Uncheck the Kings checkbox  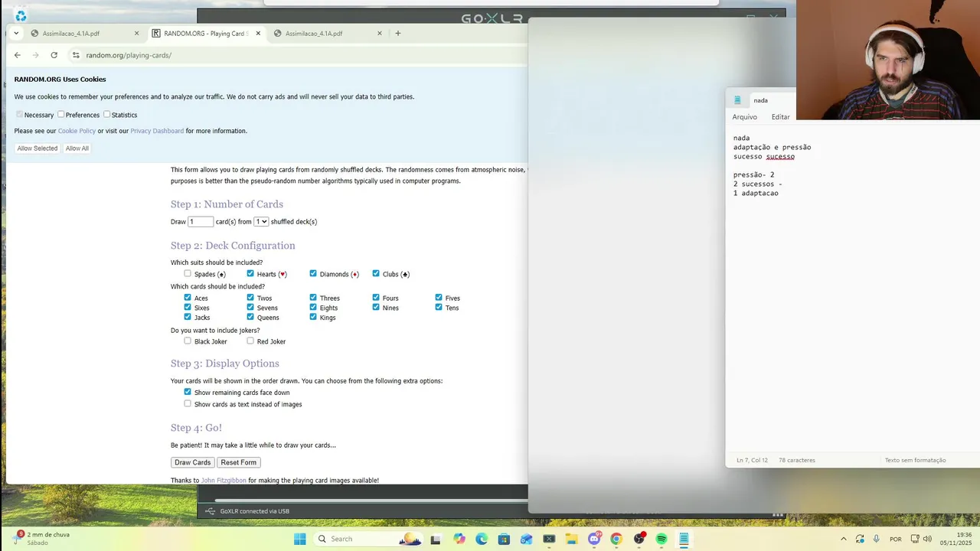coord(313,317)
